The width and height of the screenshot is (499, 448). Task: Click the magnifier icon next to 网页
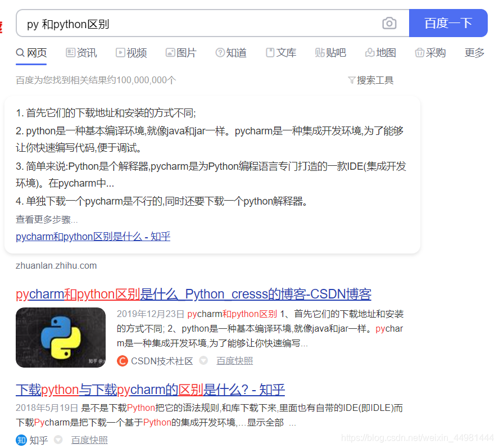tap(20, 52)
